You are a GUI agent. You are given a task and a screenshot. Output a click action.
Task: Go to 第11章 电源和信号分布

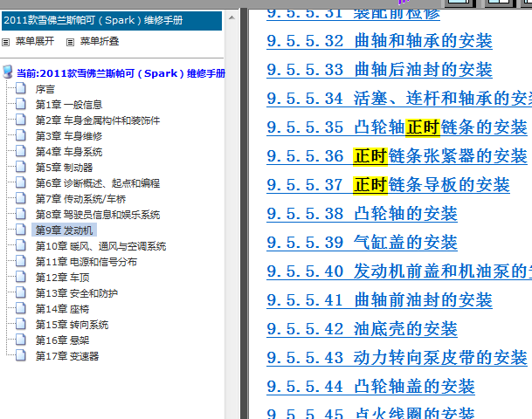click(86, 262)
